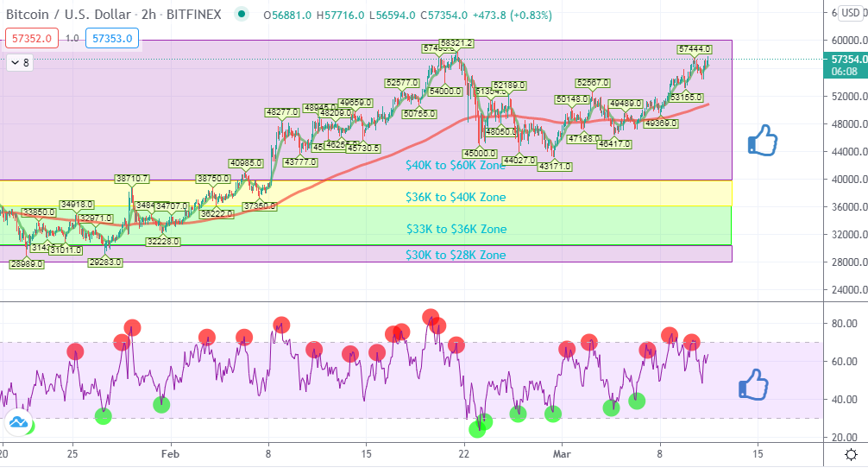Click the thumbs-up icon on RSI pane

(x=753, y=384)
